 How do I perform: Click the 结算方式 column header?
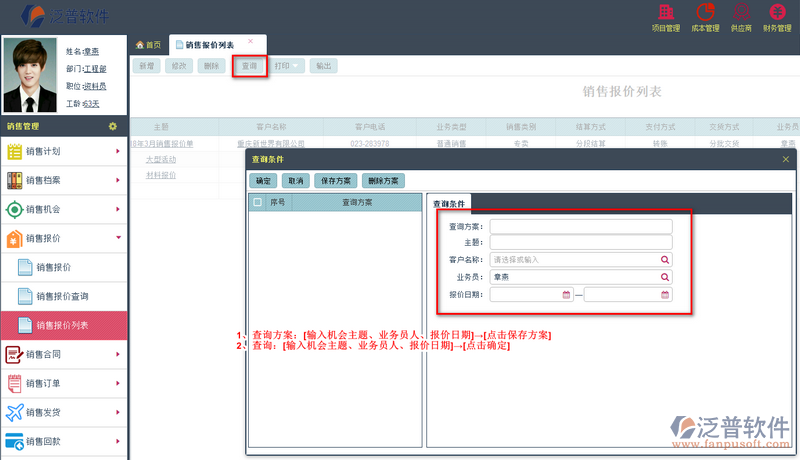point(590,127)
